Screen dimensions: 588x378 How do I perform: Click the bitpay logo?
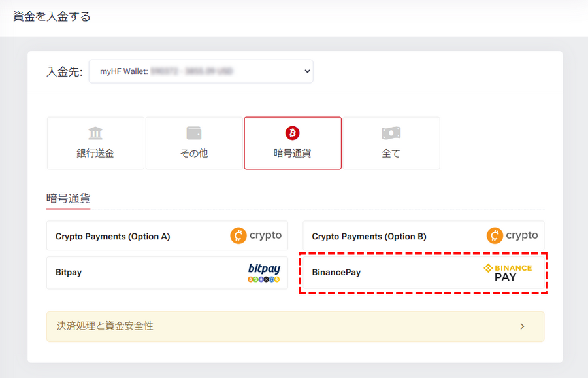point(264,273)
